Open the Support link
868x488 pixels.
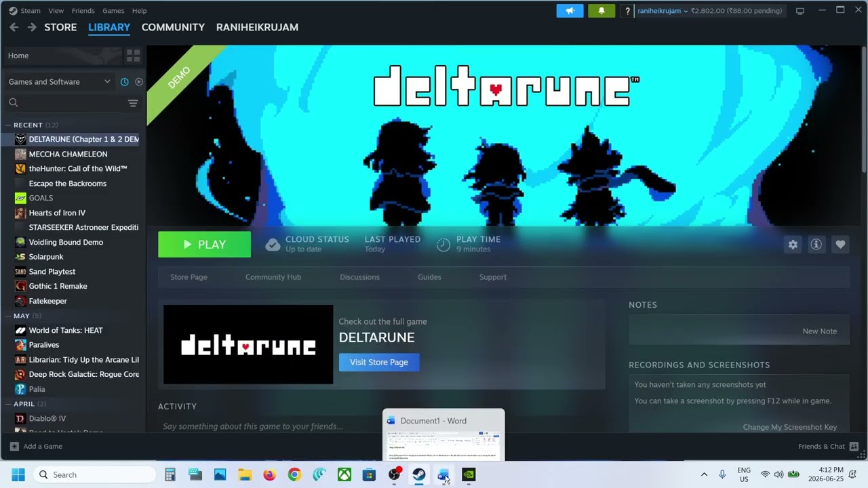493,277
